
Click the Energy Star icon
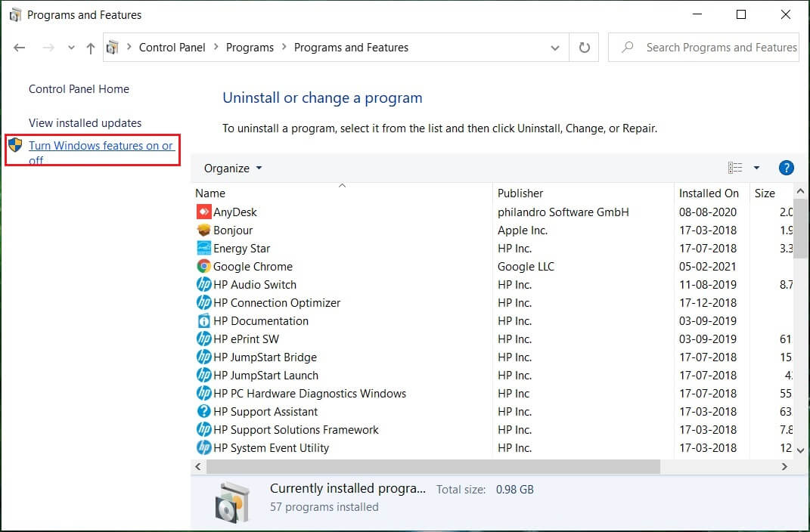coord(203,248)
